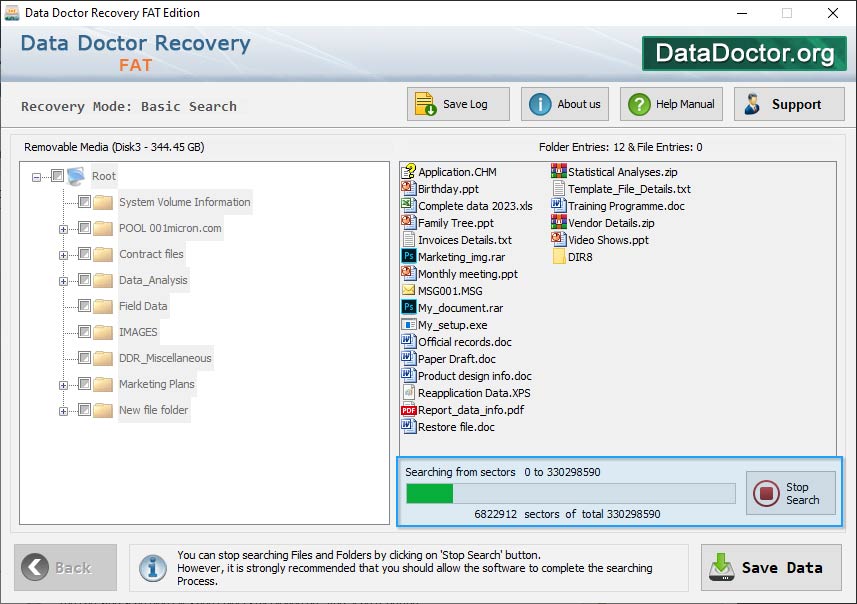Check the System Volume Information checkbox
857x604 pixels.
coord(84,202)
